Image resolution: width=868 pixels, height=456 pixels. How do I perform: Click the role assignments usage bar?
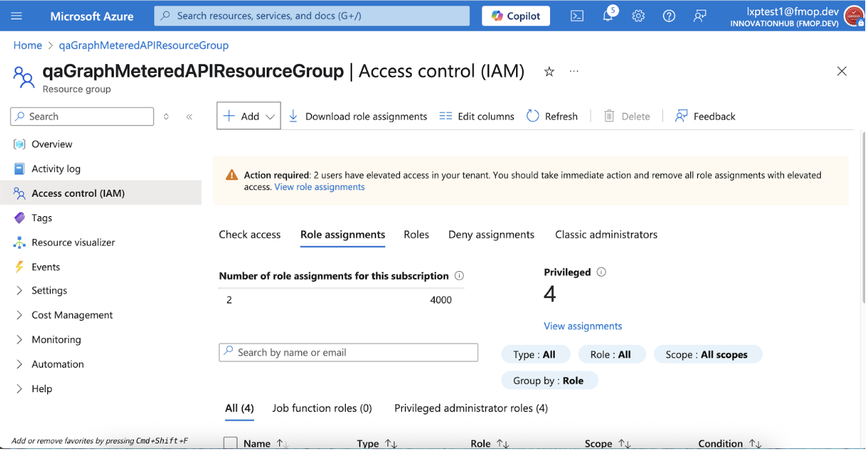342,287
